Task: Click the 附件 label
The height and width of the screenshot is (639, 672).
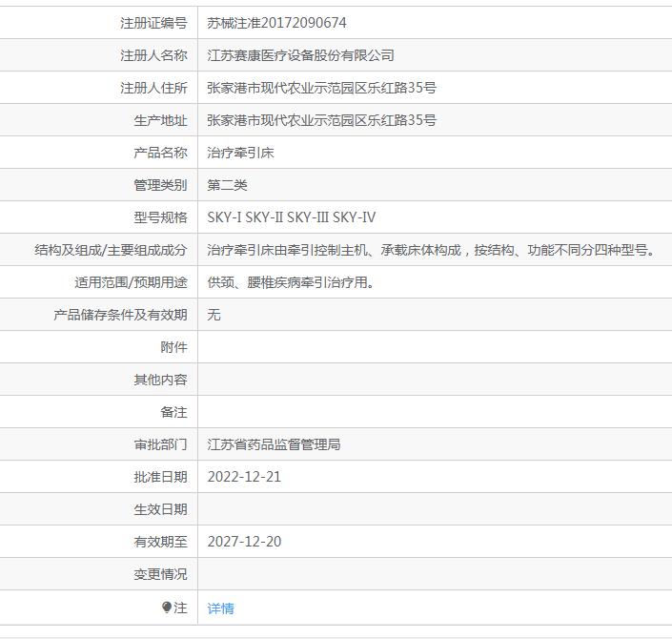Action: pyautogui.click(x=174, y=347)
